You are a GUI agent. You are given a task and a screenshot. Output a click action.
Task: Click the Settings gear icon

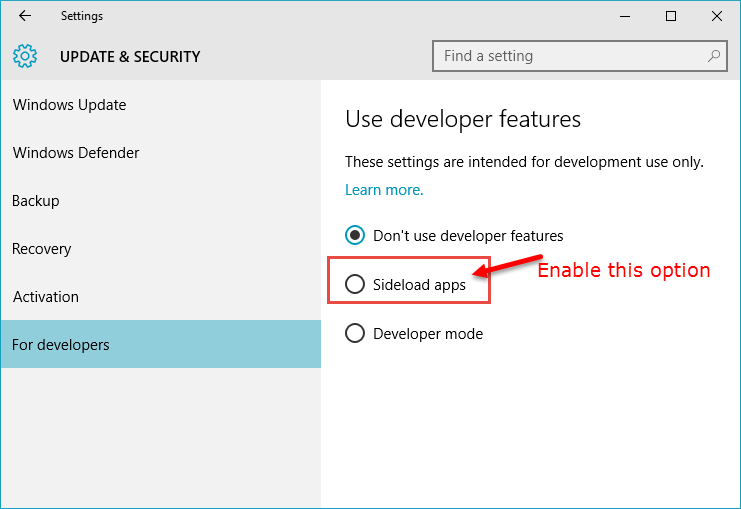25,56
